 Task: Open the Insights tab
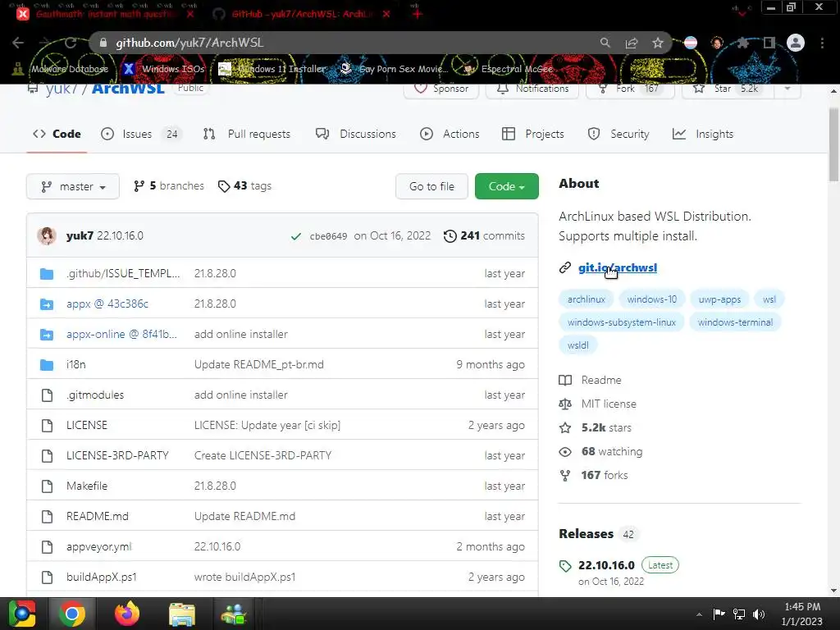pos(703,134)
